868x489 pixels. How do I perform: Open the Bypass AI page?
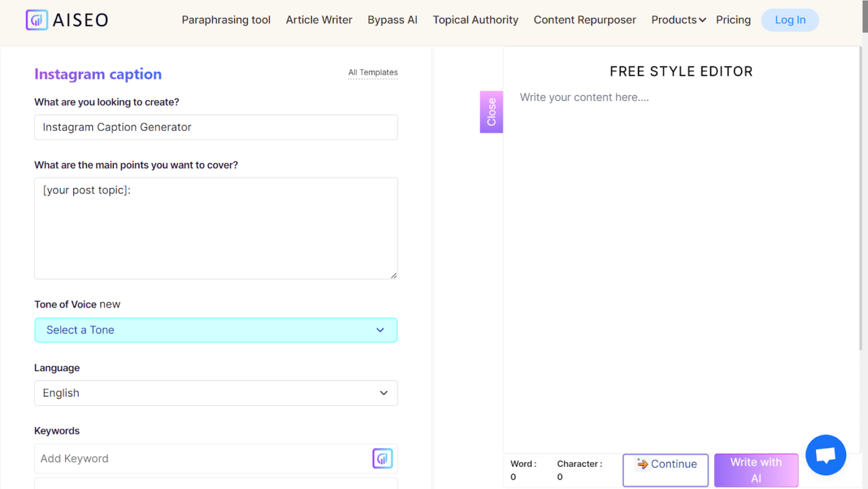392,20
